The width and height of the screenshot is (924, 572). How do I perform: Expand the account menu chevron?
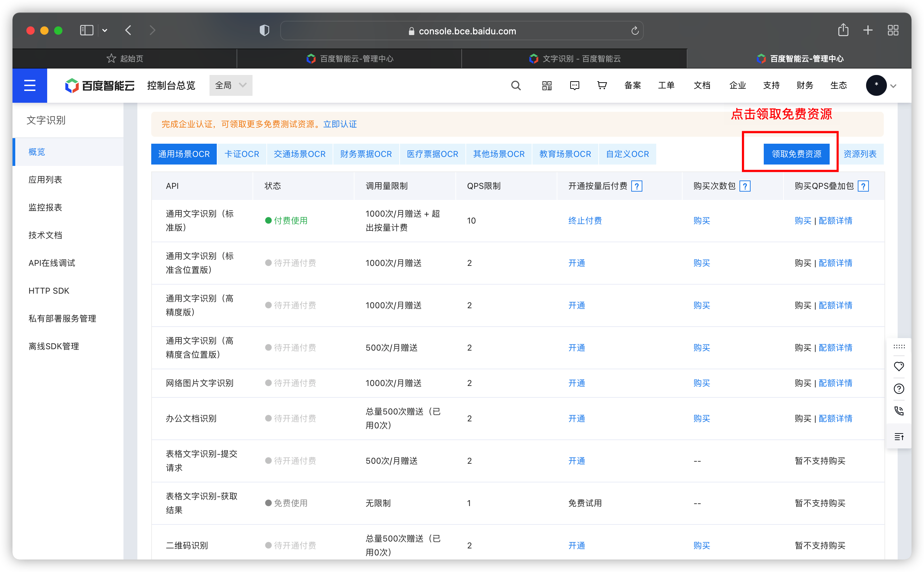(893, 86)
